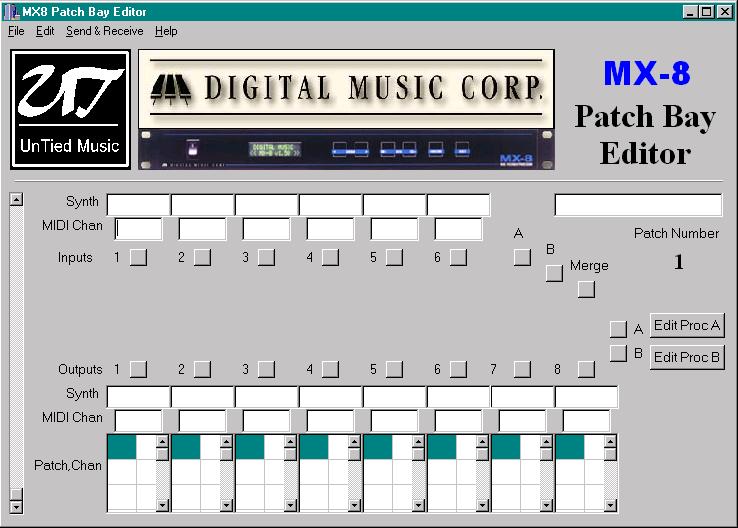Toggle Input 5 checkbox
This screenshot has width=738, height=528.
[x=394, y=257]
